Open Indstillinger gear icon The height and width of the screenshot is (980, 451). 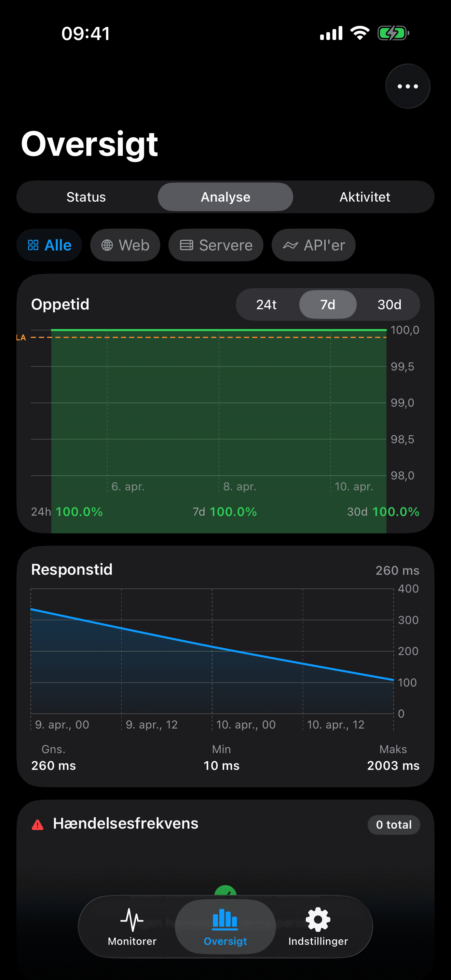tap(318, 920)
